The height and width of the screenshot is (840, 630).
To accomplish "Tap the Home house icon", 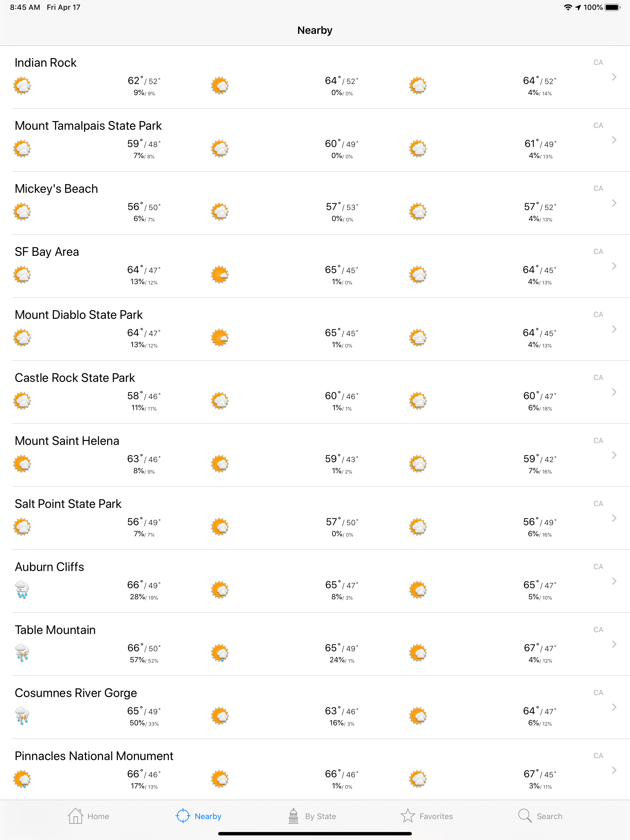I will pos(75,816).
